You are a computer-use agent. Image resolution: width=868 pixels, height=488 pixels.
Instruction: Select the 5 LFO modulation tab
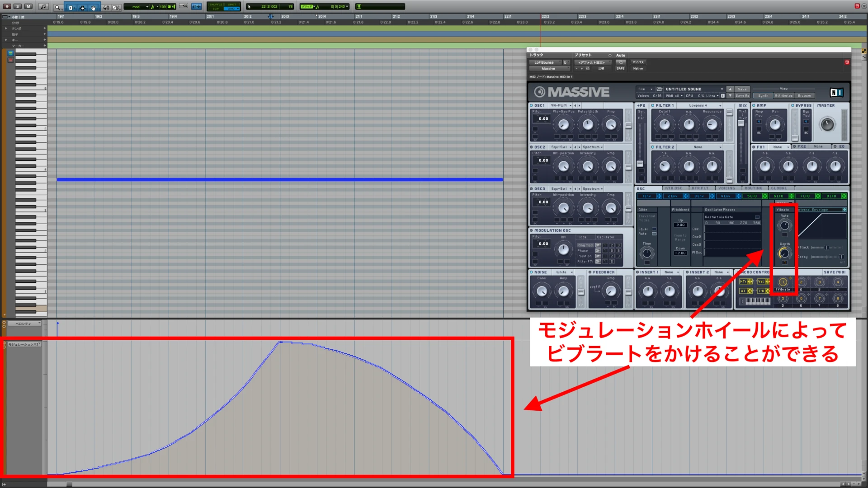[x=752, y=196]
